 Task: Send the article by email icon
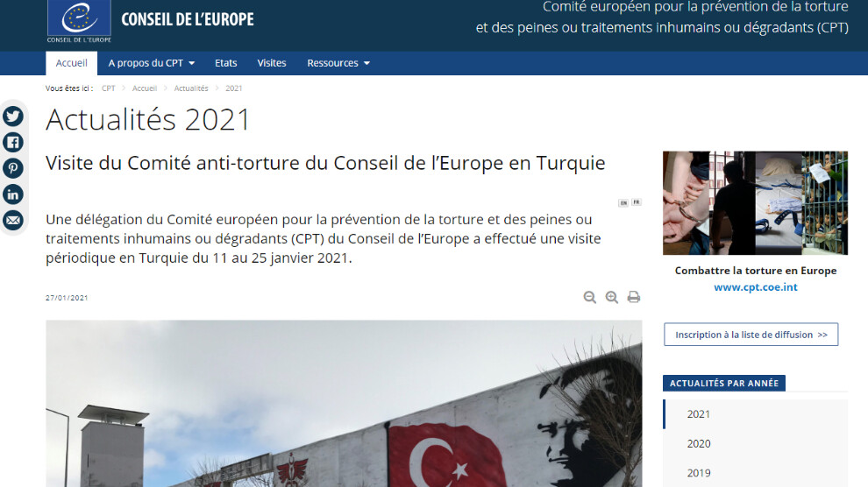click(x=13, y=220)
